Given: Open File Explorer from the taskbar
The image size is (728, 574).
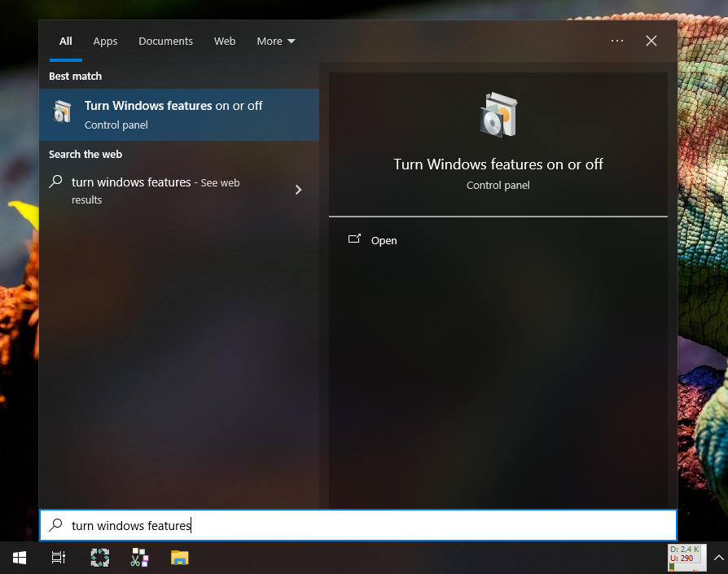Looking at the screenshot, I should tap(179, 557).
